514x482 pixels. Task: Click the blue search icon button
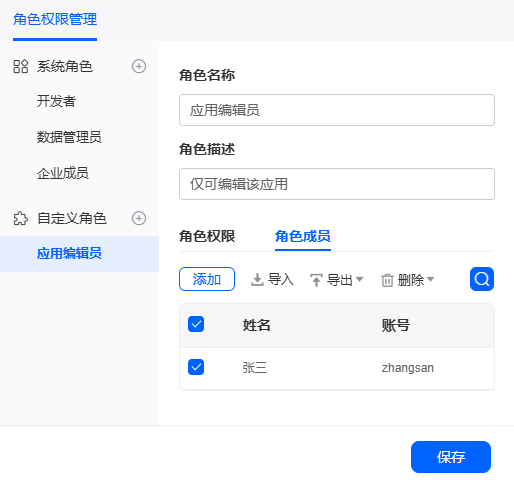[482, 279]
